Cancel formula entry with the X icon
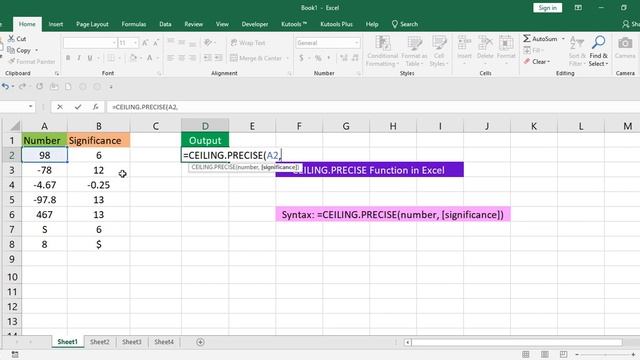Image resolution: width=640 pixels, height=360 pixels. [60, 107]
